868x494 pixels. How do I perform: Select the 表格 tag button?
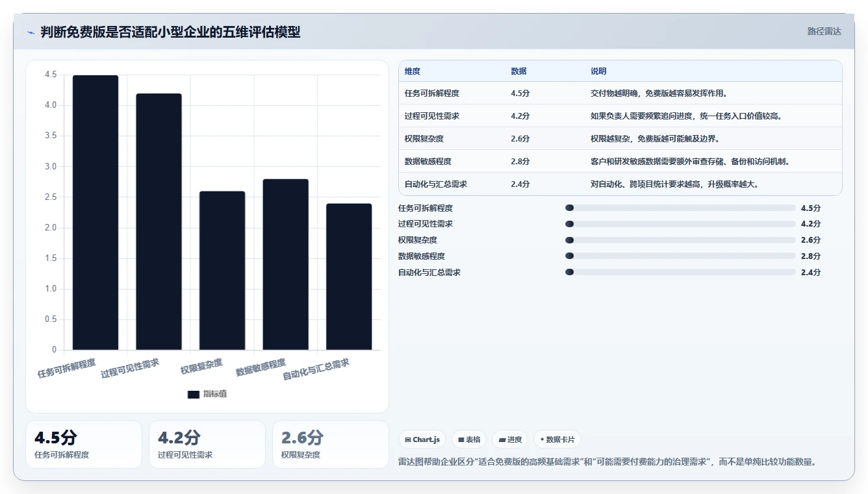click(469, 439)
